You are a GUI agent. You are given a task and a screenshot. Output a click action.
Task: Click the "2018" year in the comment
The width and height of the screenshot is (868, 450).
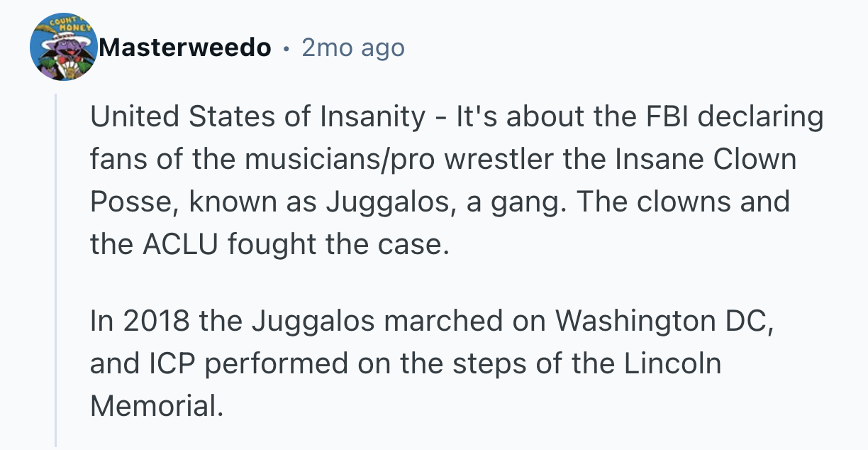[157, 321]
